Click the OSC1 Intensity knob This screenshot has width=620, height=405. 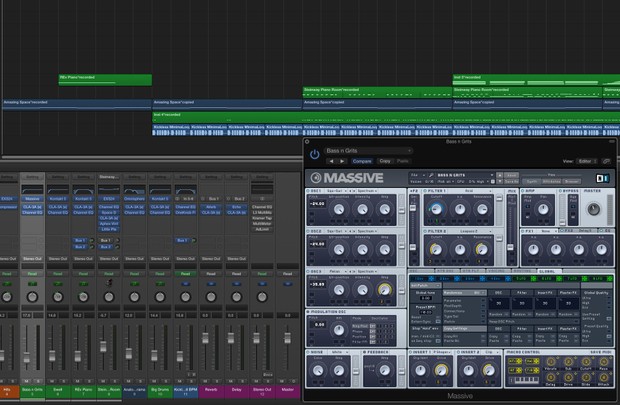pyautogui.click(x=362, y=209)
